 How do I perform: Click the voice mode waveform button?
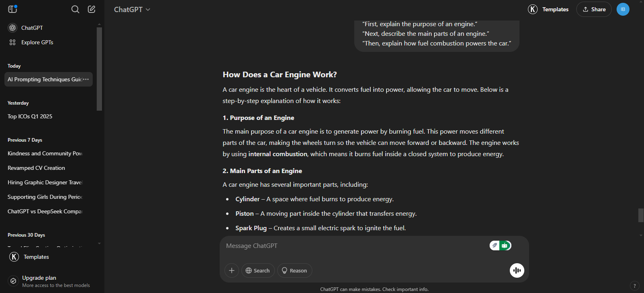pyautogui.click(x=517, y=270)
